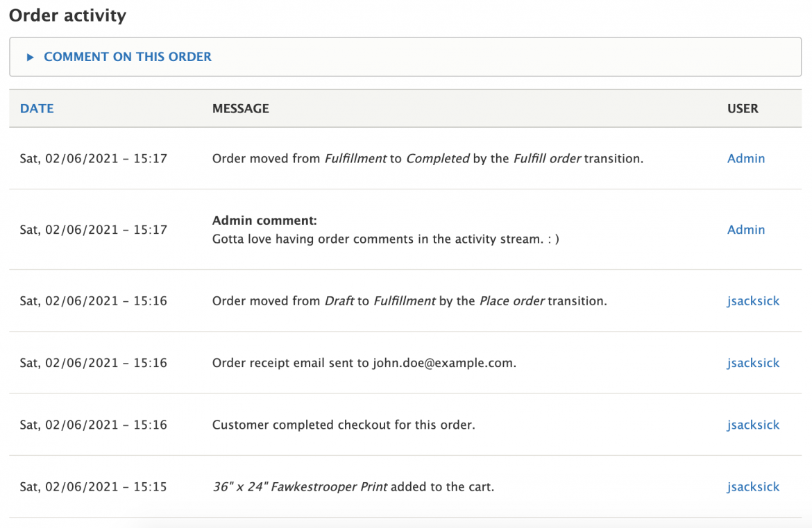This screenshot has height=528, width=812.
Task: Click the Customer completed checkout message
Action: (x=344, y=425)
